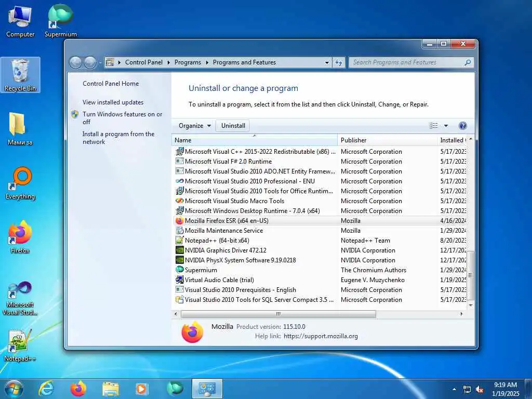Expand the arrow after Control Panel breadcrumb
This screenshot has width=532, height=399.
coord(169,62)
